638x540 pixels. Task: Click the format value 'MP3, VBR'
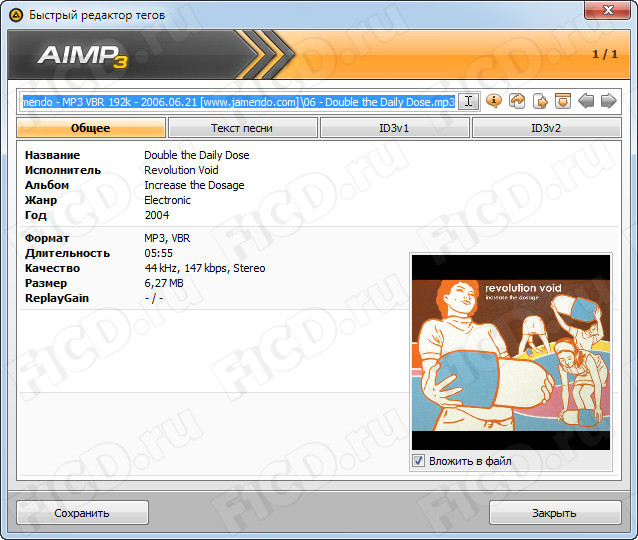[167, 238]
